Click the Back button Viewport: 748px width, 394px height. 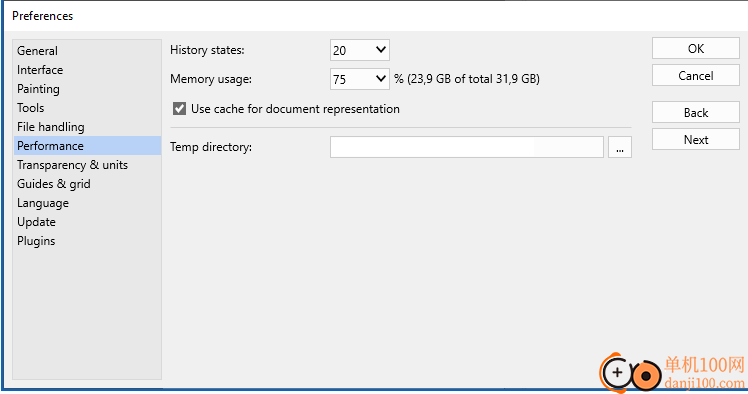(696, 113)
